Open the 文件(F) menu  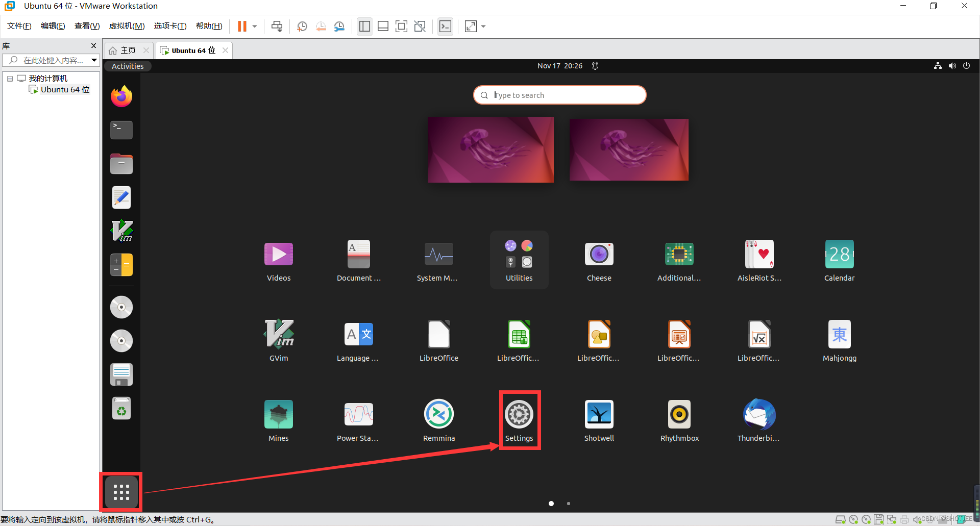pyautogui.click(x=19, y=26)
